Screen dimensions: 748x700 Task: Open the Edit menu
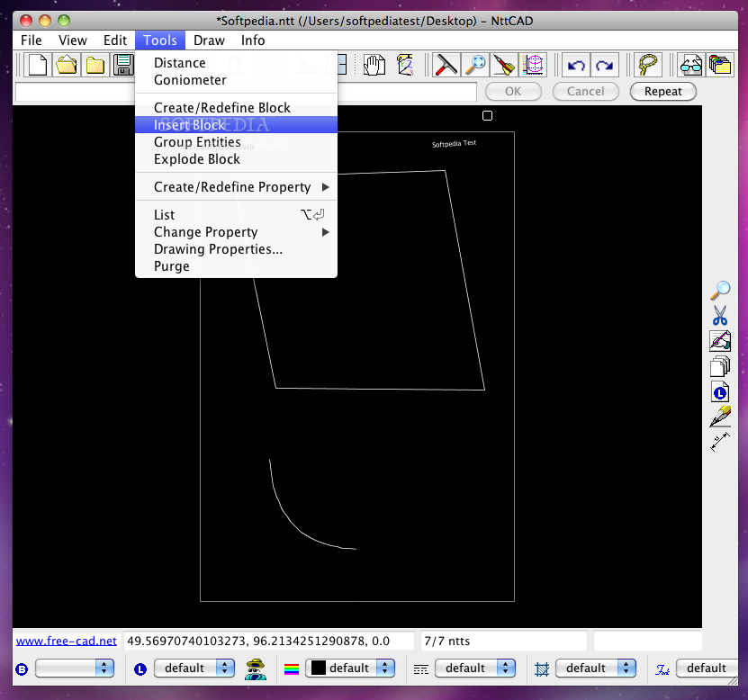(115, 40)
